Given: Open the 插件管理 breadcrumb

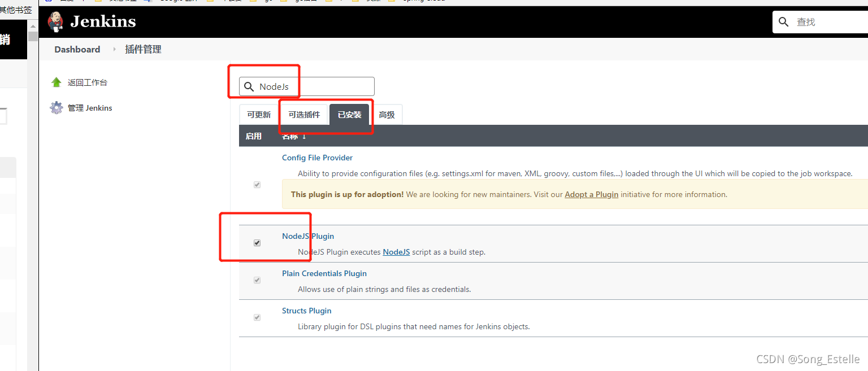Looking at the screenshot, I should point(143,49).
